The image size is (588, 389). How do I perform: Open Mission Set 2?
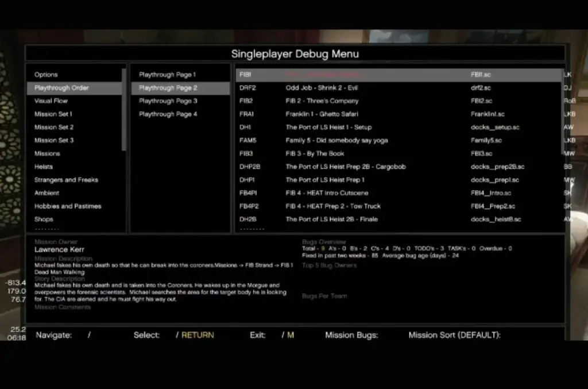pos(54,127)
